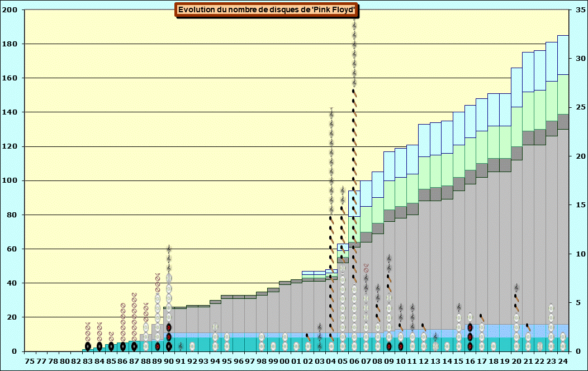Select the right axis value '30'
This screenshot has width=588, height=371.
(x=581, y=59)
